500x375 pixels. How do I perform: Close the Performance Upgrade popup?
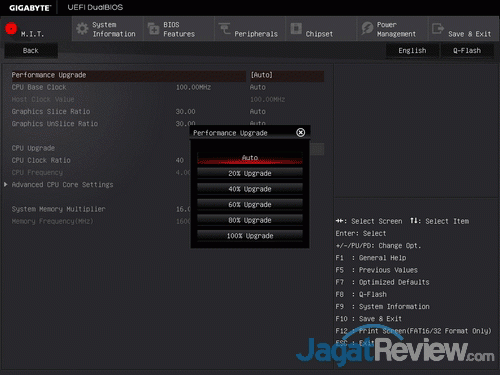tap(300, 132)
